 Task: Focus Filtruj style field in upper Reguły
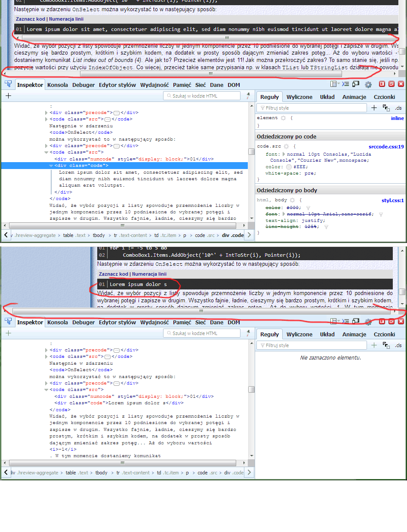tap(312, 108)
